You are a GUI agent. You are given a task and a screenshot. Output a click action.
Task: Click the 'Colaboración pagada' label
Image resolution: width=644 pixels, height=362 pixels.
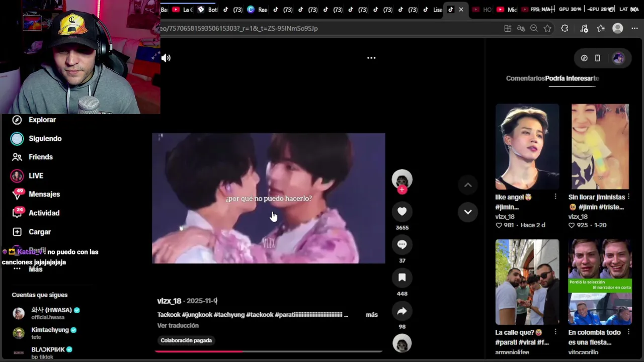click(x=186, y=340)
